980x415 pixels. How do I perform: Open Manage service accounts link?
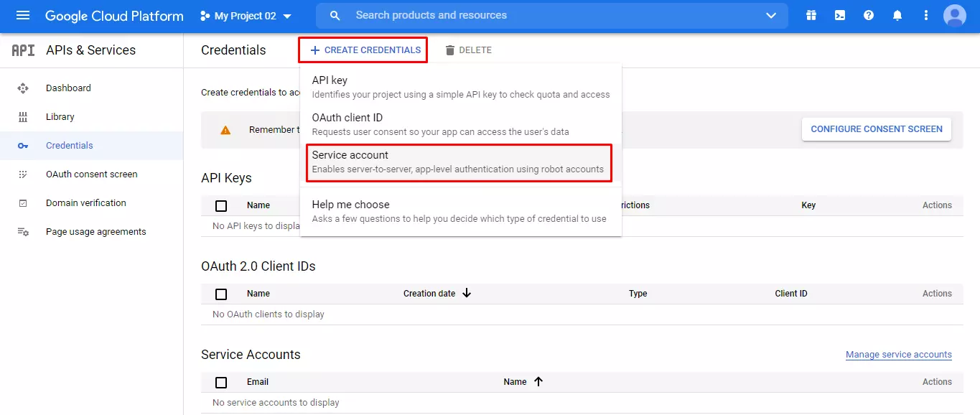point(899,355)
